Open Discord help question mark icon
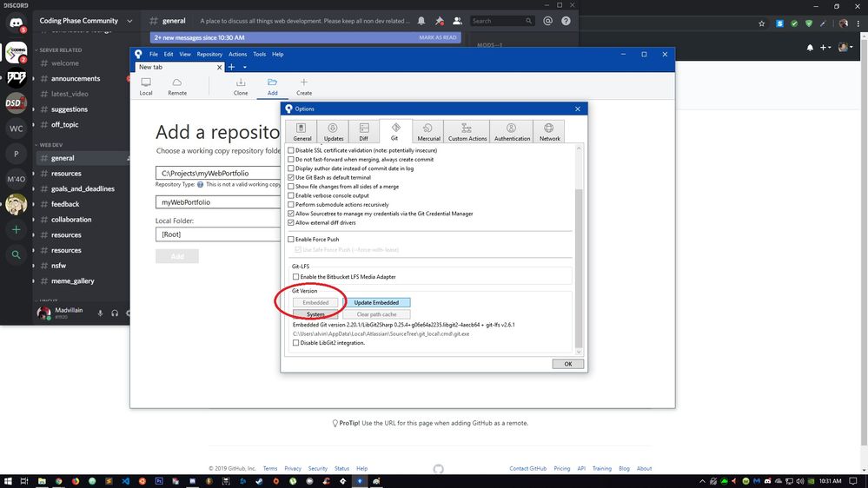The width and height of the screenshot is (868, 488). pos(566,21)
